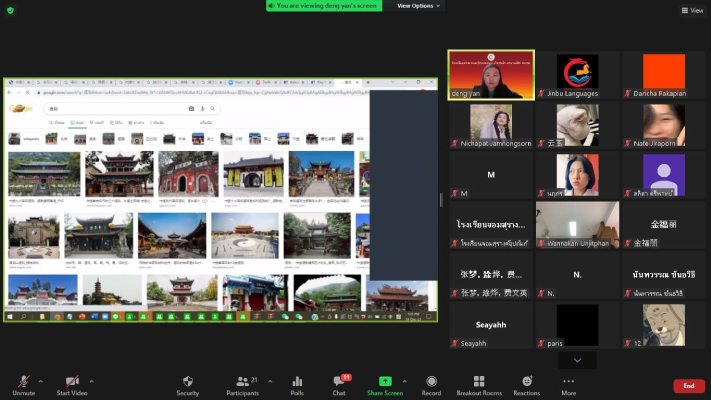711x400 pixels.
Task: Expand video options arrow beside Start Video
Action: tap(91, 381)
